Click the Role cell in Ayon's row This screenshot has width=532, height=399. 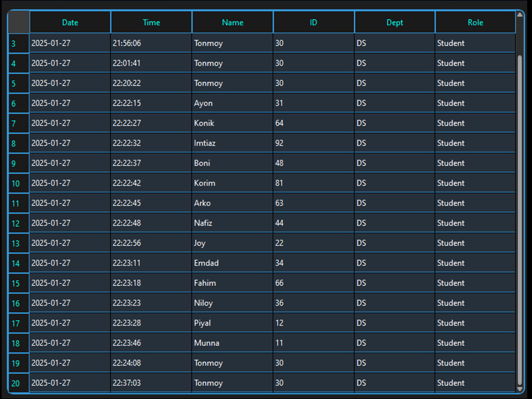(475, 103)
